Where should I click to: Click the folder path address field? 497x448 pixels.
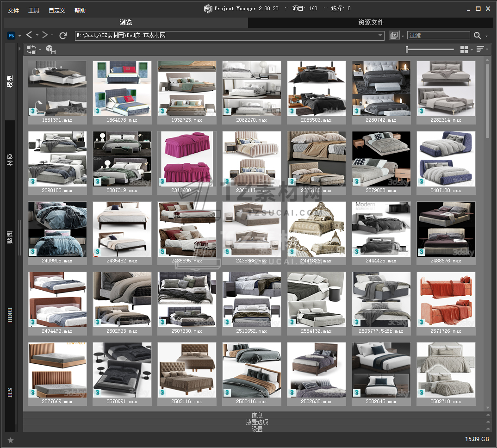(x=230, y=36)
